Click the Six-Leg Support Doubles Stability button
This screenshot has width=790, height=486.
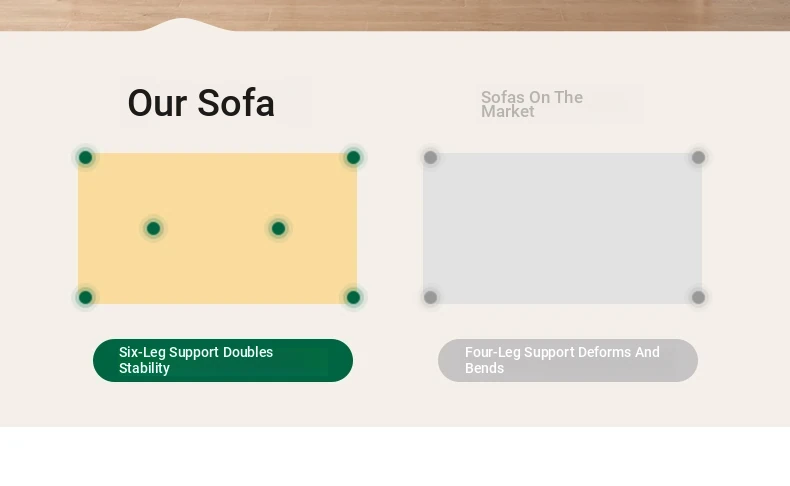tap(223, 360)
